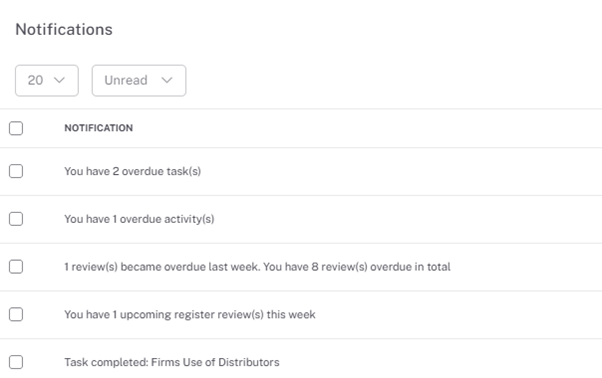Screen dimensions: 602x378
Task: Tick the select-all checkbox in header row
Action: (16, 128)
